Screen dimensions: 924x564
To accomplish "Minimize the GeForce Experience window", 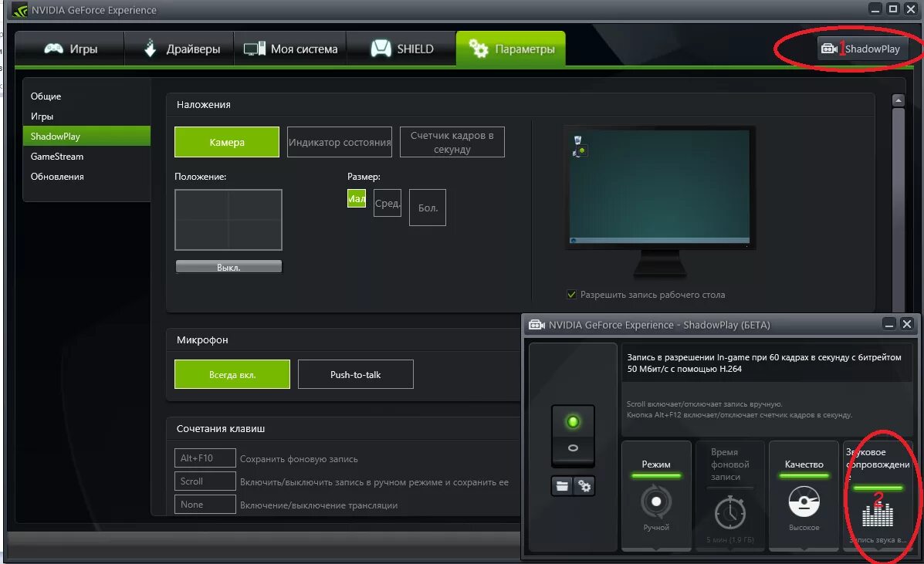I will pos(875,8).
